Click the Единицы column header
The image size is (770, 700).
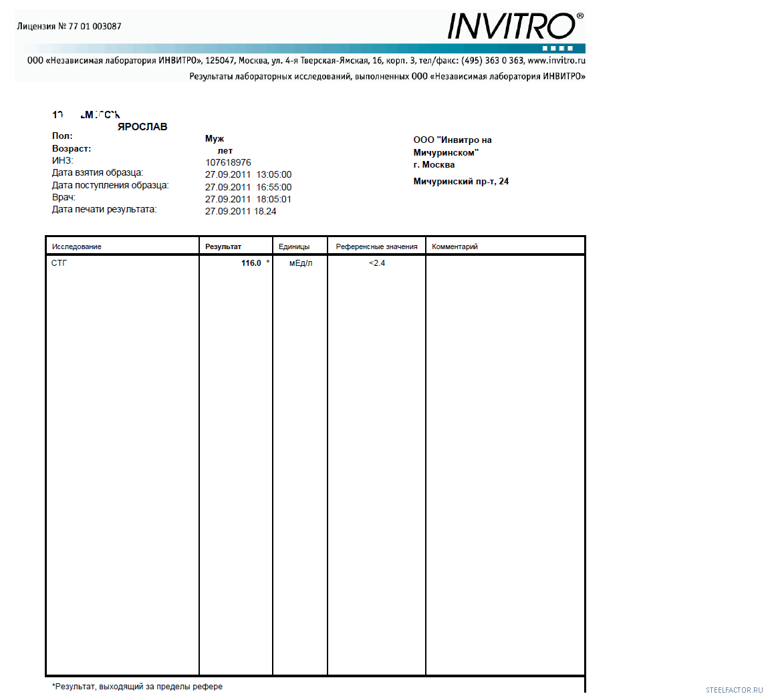pyautogui.click(x=294, y=246)
